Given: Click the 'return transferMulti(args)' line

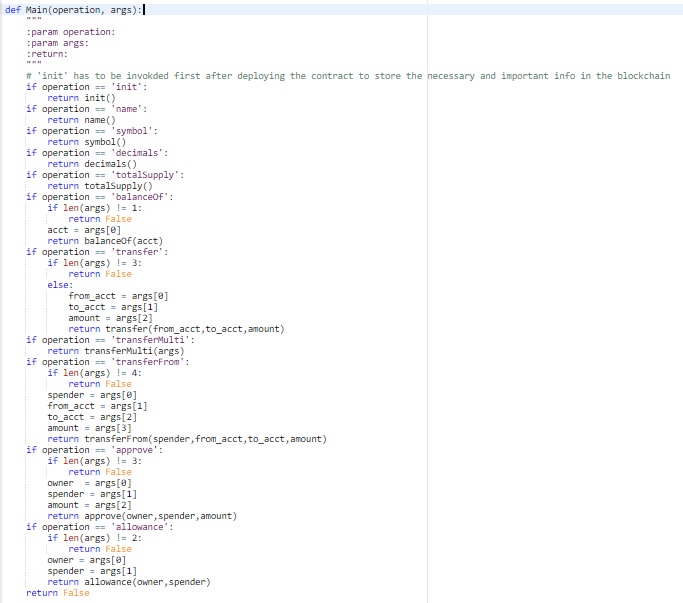Looking at the screenshot, I should [116, 351].
